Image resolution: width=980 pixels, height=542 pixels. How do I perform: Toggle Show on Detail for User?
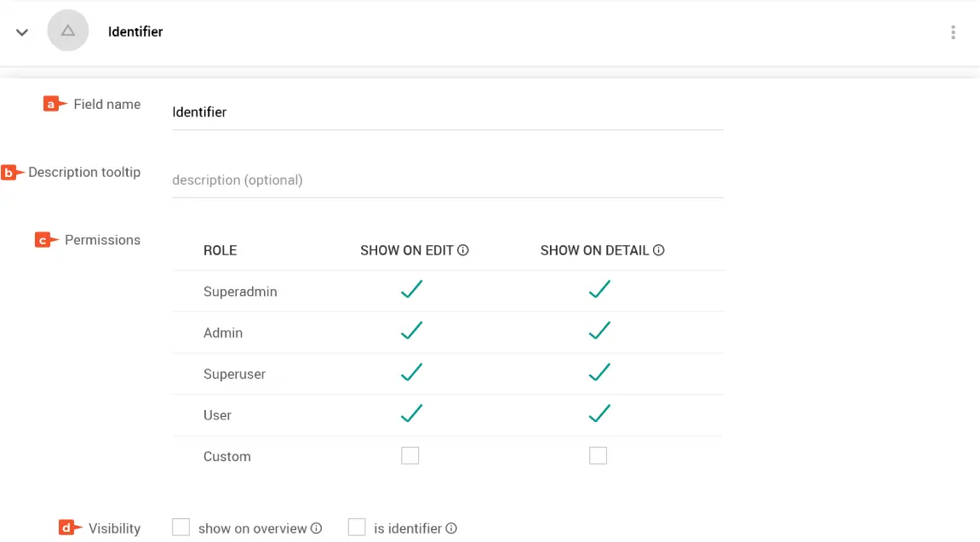pyautogui.click(x=599, y=414)
